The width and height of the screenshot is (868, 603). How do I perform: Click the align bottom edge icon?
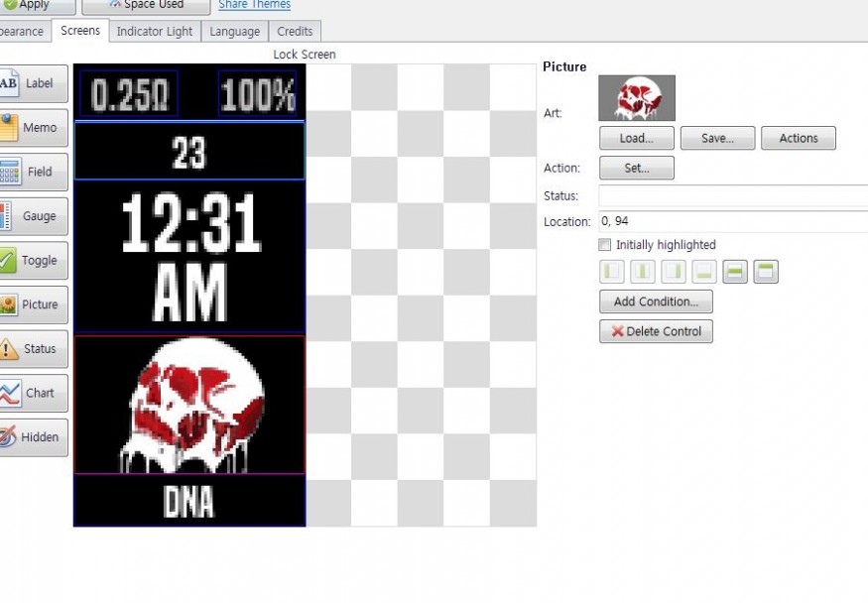[x=704, y=272]
